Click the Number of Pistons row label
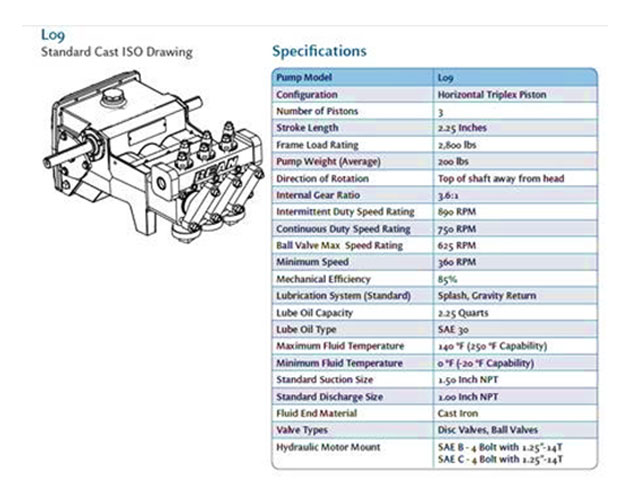This screenshot has height=496, width=630. (x=316, y=111)
